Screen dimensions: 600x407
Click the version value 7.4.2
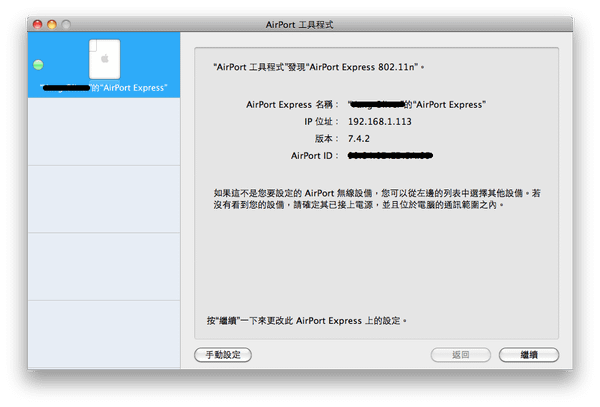[359, 138]
